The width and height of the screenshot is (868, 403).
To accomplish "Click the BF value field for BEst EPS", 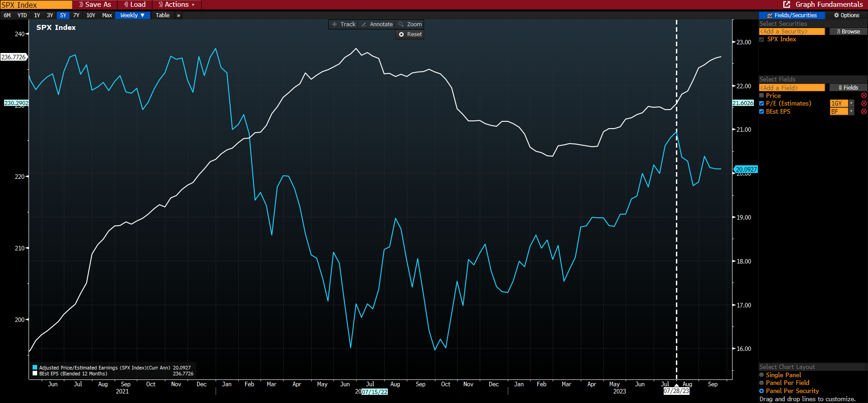I will (x=839, y=111).
